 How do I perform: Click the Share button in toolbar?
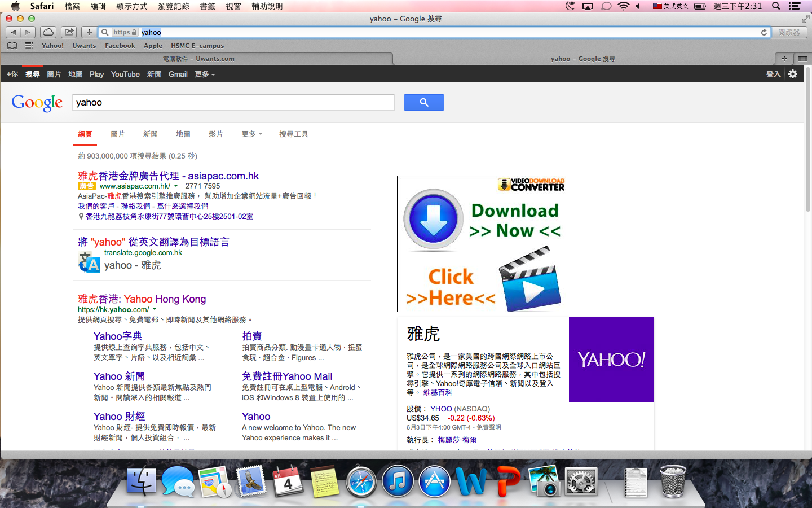[69, 32]
